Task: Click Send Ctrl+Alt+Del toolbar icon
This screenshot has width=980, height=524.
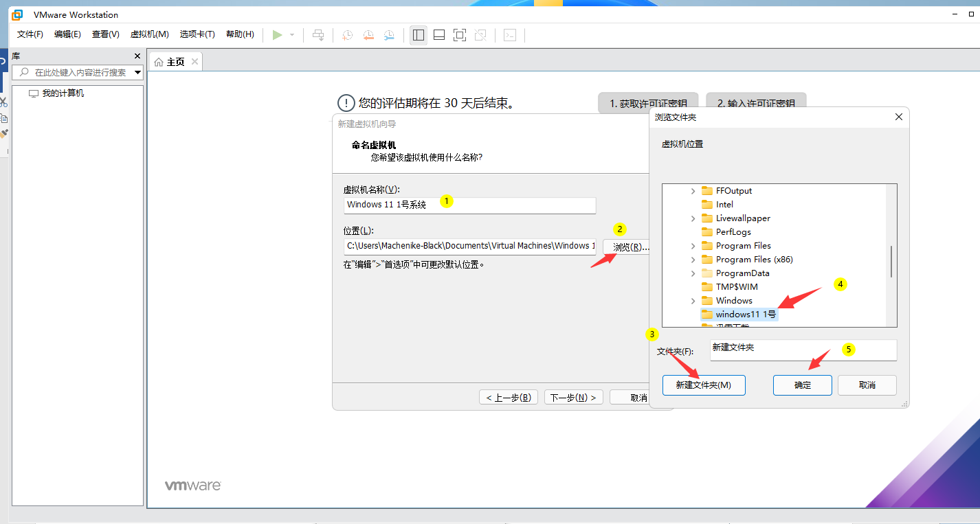Action: point(318,35)
